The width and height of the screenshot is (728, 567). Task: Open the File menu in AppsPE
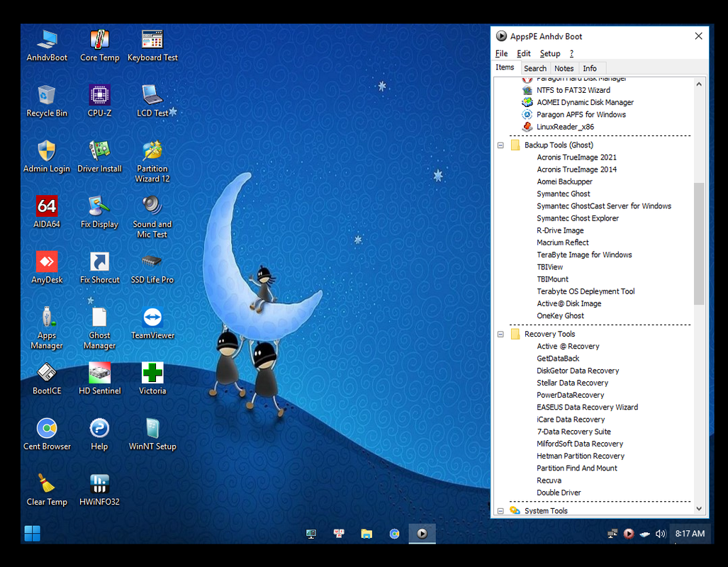501,54
